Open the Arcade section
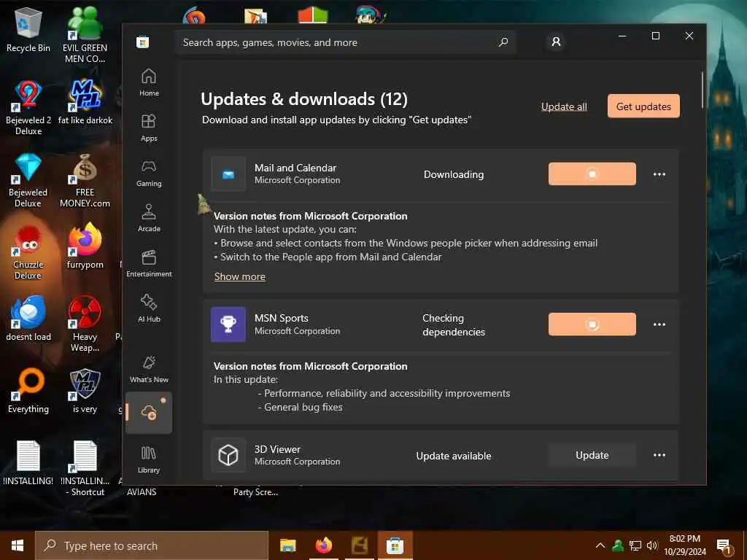747x560 pixels. 149,218
